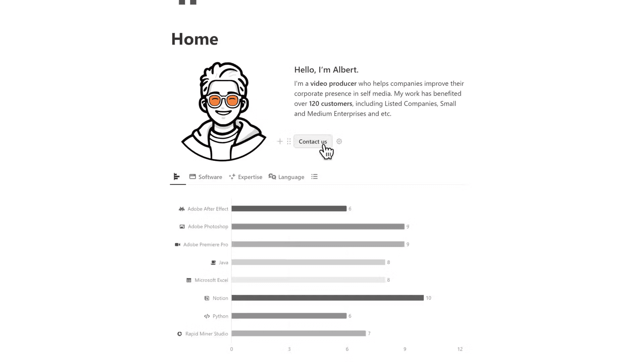Click the add element plus icon

(279, 141)
